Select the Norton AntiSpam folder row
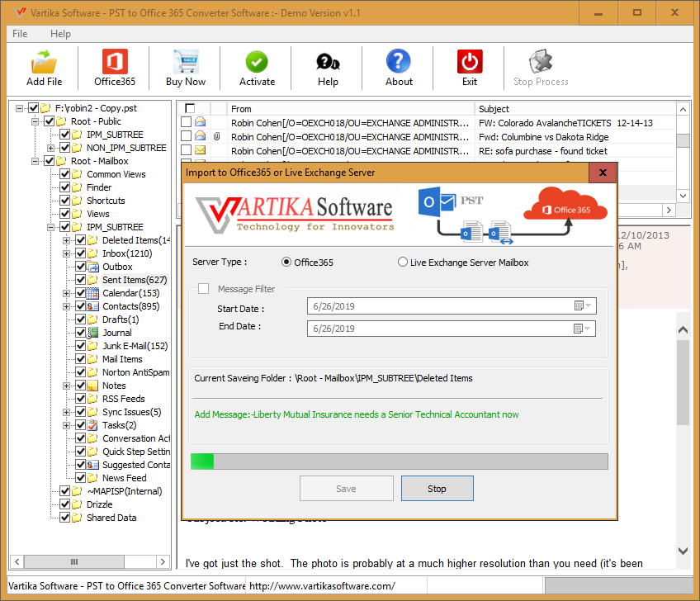The height and width of the screenshot is (601, 700). pos(135,373)
